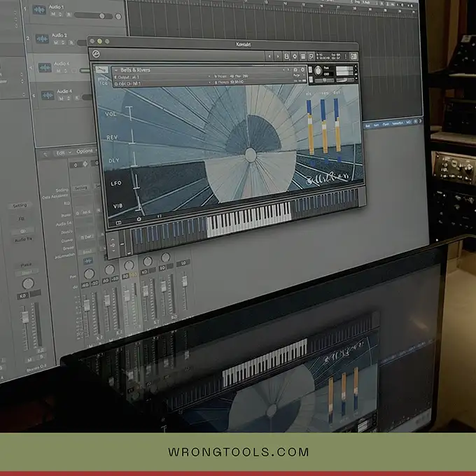
Task: Click the Kontakt logo icon
Action: 95,54
